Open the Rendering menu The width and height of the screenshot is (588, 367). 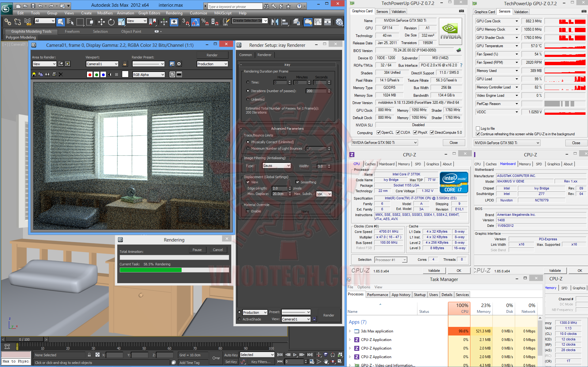[x=174, y=13]
